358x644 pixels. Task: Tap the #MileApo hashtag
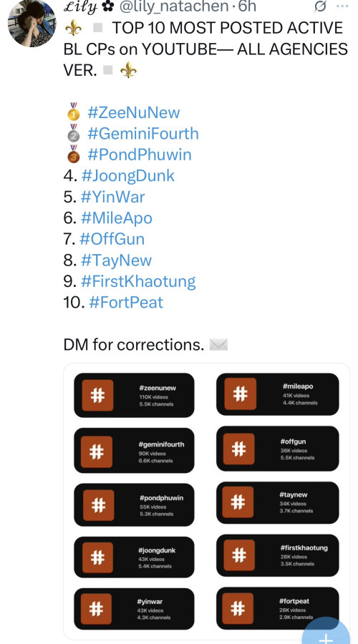pos(117,218)
